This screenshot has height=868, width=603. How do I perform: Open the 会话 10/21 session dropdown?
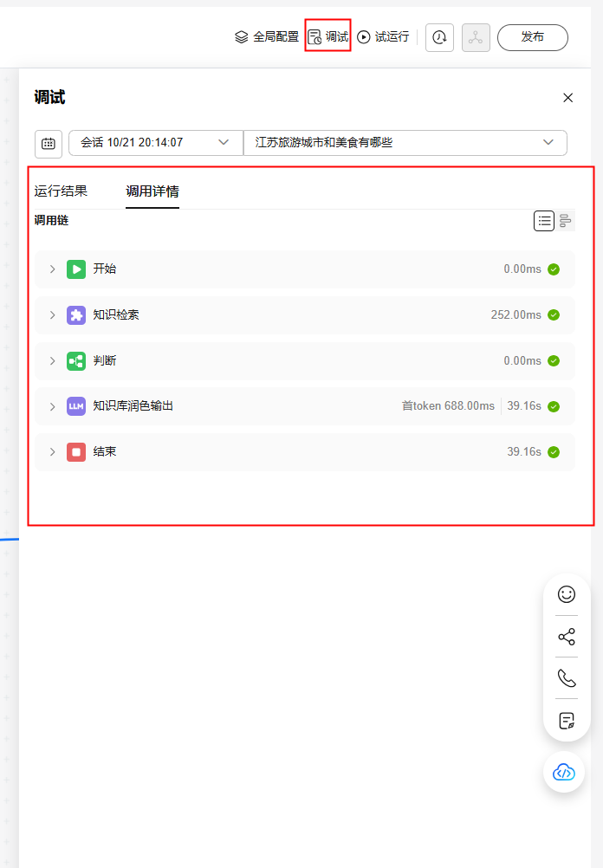[155, 142]
